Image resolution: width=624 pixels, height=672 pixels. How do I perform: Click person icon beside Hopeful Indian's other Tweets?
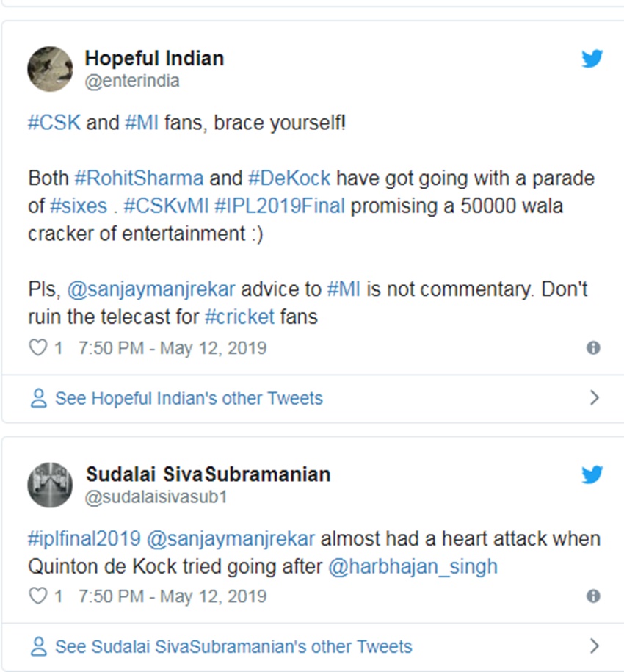point(38,399)
